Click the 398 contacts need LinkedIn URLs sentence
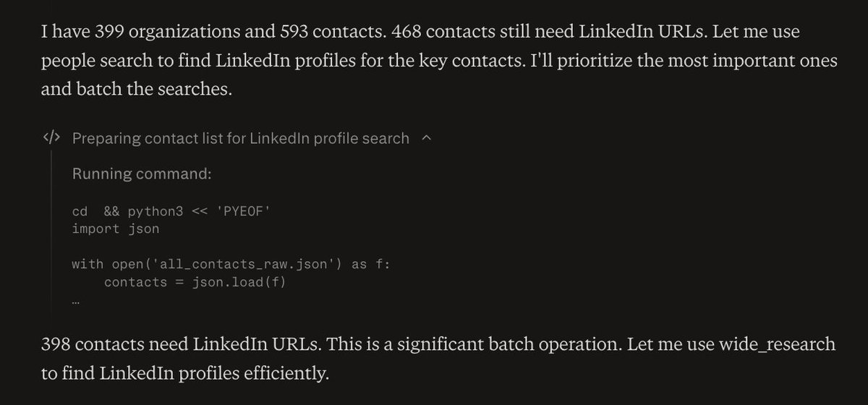868x405 pixels. pos(181,344)
